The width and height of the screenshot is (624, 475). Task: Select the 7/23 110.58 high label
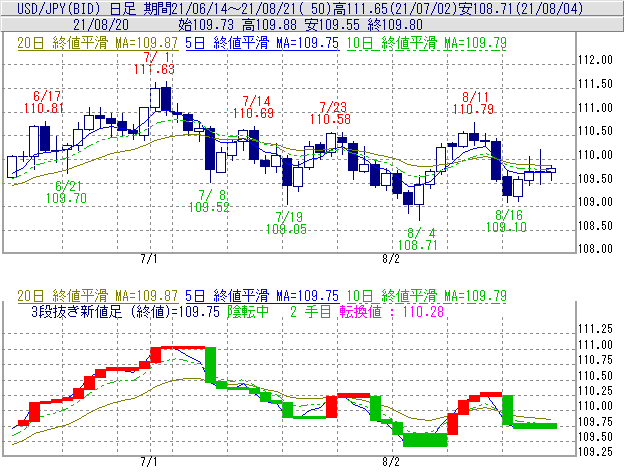tap(330, 113)
